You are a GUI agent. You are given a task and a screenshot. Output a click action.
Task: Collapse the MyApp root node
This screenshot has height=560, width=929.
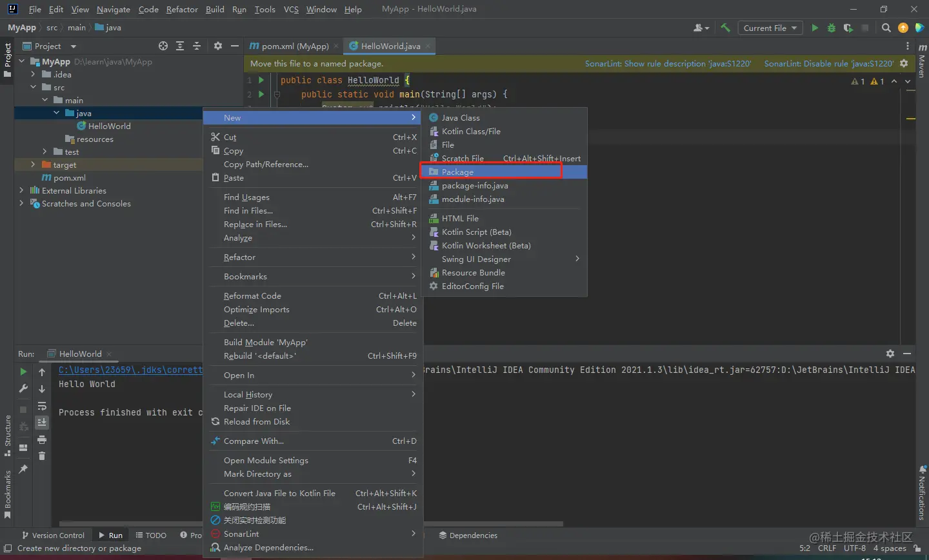pyautogui.click(x=22, y=61)
